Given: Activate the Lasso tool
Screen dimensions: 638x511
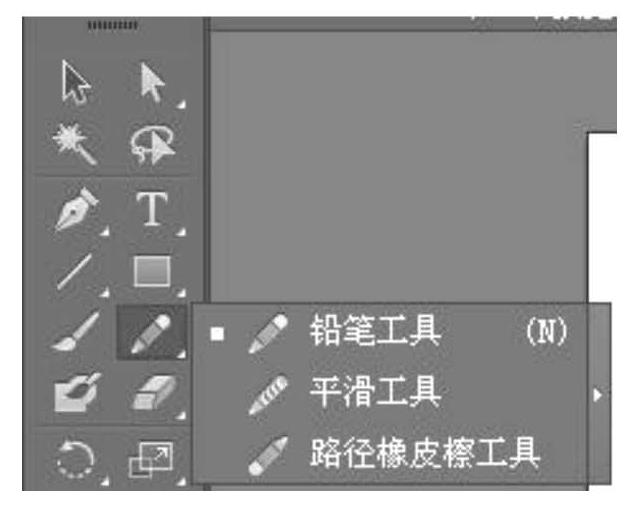Looking at the screenshot, I should click(153, 144).
